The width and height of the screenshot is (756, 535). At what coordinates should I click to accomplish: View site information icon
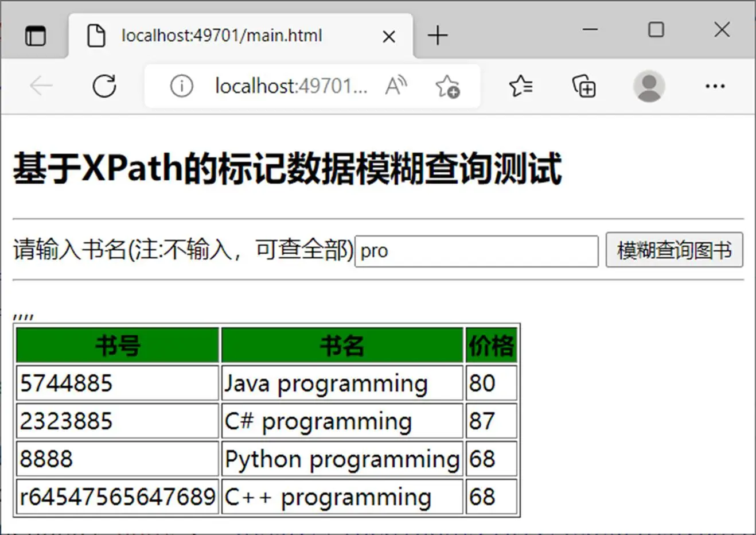(x=181, y=86)
